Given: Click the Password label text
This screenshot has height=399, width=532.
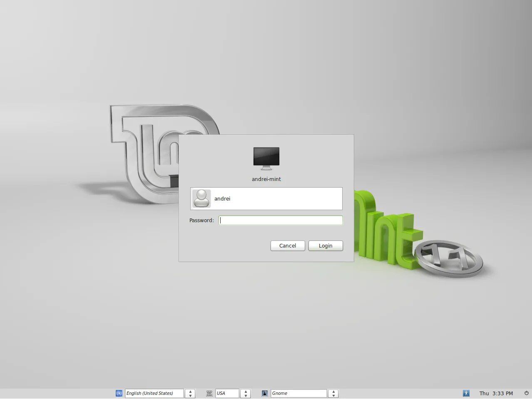Looking at the screenshot, I should pyautogui.click(x=201, y=220).
